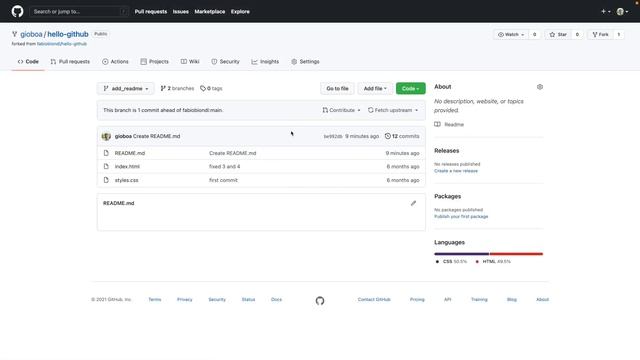This screenshot has width=640, height=360.
Task: Switch to the repository Security tab
Action: coord(225,62)
